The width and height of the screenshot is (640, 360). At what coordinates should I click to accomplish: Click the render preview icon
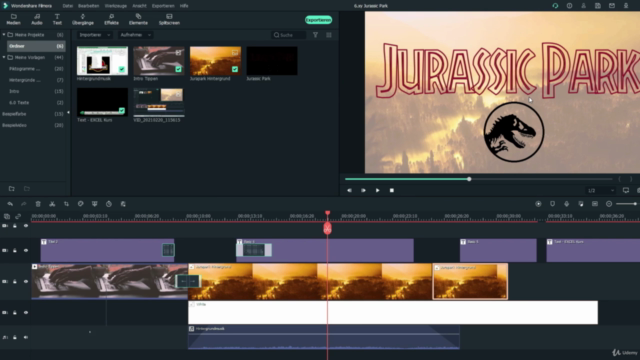click(538, 204)
